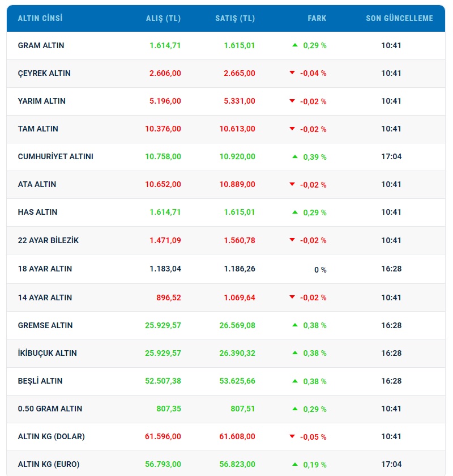Select the ATA ALTIN row name
The height and width of the screenshot is (476, 453).
click(37, 184)
